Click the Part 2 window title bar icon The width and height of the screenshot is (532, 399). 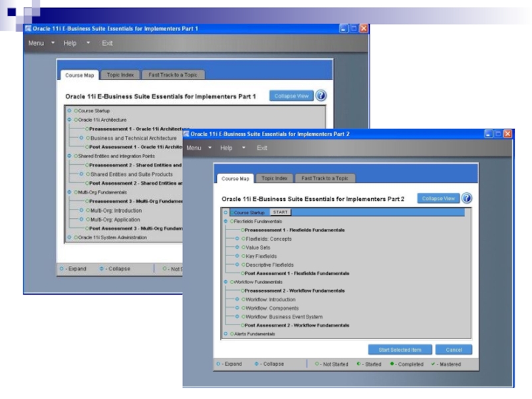[x=186, y=134]
